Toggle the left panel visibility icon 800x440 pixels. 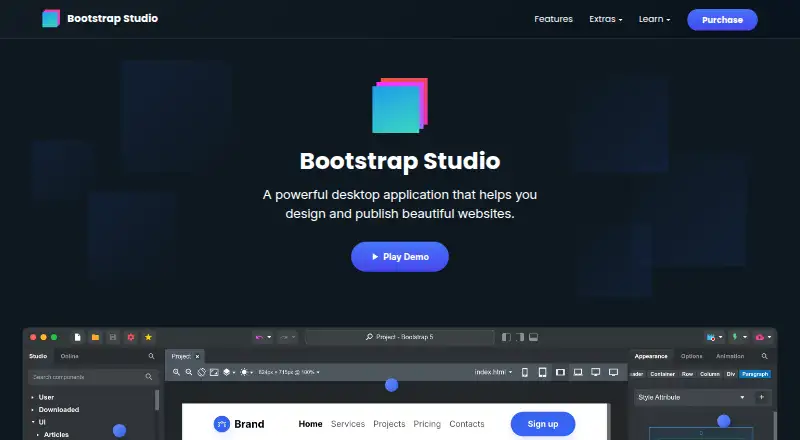[x=506, y=337]
